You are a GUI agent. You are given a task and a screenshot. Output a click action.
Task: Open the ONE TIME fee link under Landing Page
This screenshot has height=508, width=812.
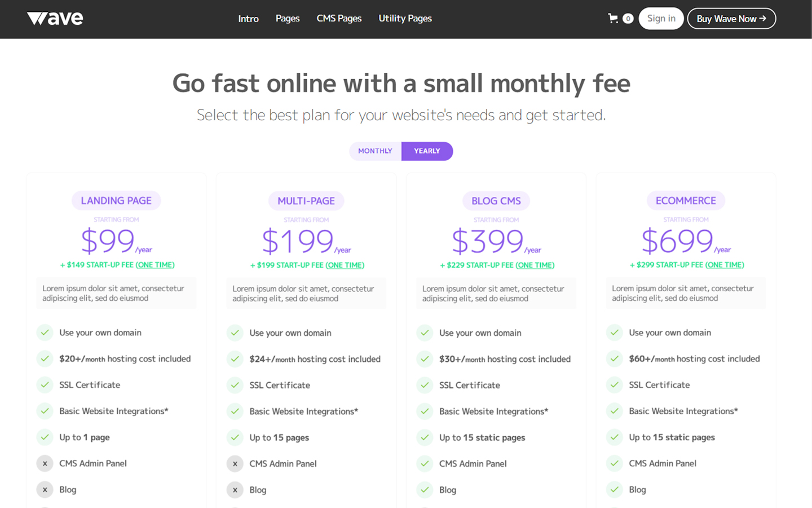155,265
